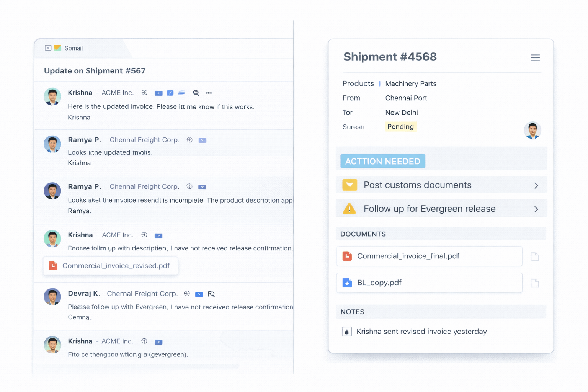588x392 pixels.
Task: Click the warning triangle icon for Evergreen release
Action: [349, 209]
